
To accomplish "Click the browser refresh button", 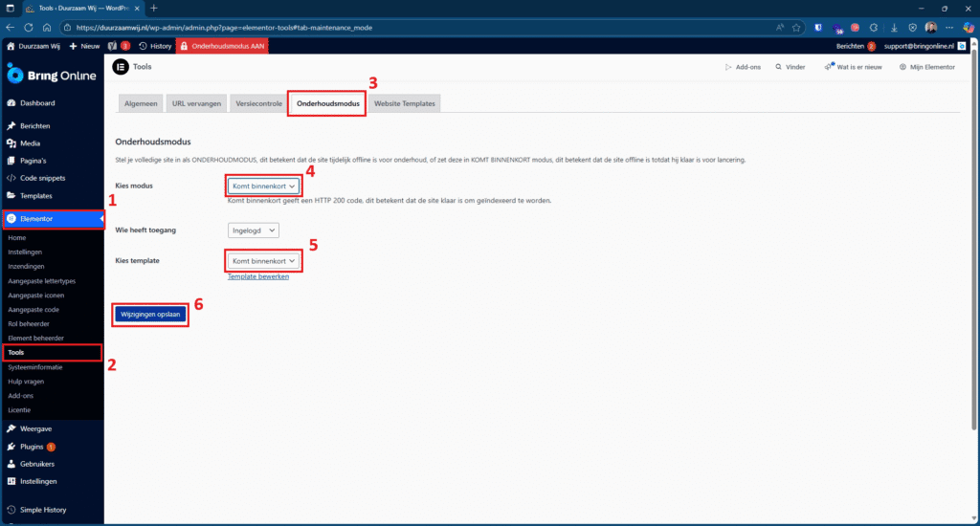I will coord(45,28).
